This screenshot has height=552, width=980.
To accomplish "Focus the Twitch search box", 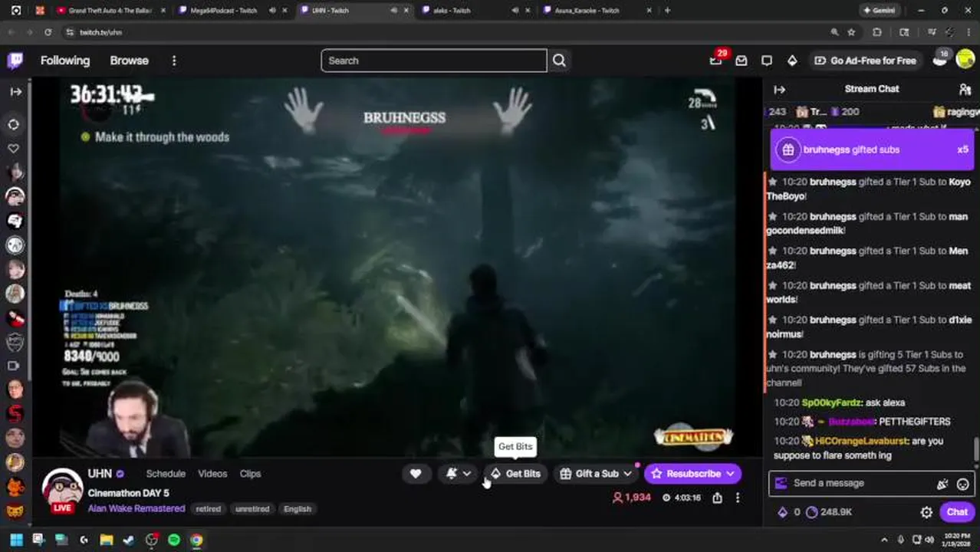I will tap(434, 61).
